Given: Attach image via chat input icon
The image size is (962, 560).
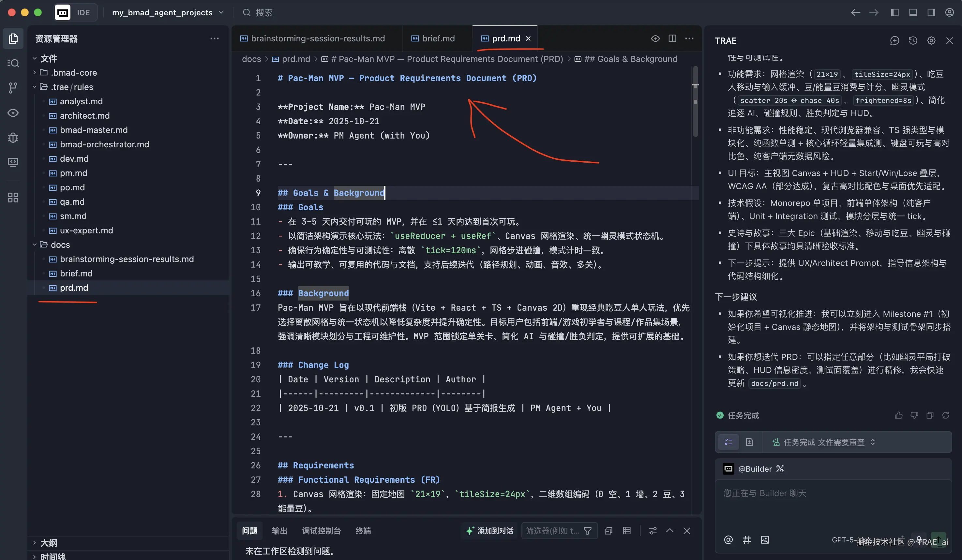Looking at the screenshot, I should (x=765, y=540).
